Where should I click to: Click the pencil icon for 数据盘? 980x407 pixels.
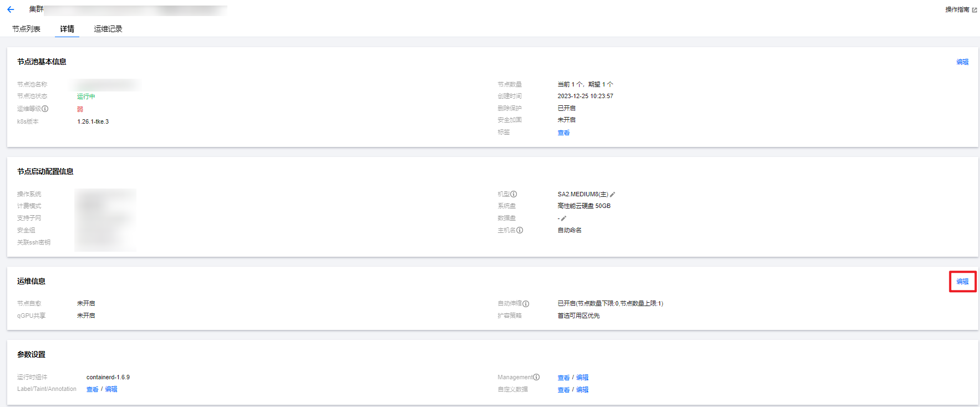click(x=563, y=218)
